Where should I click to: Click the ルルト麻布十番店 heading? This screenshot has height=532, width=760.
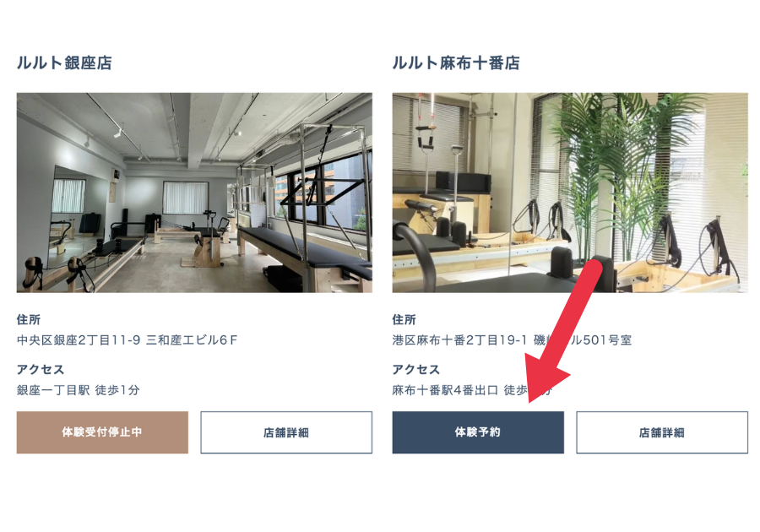coord(456,63)
